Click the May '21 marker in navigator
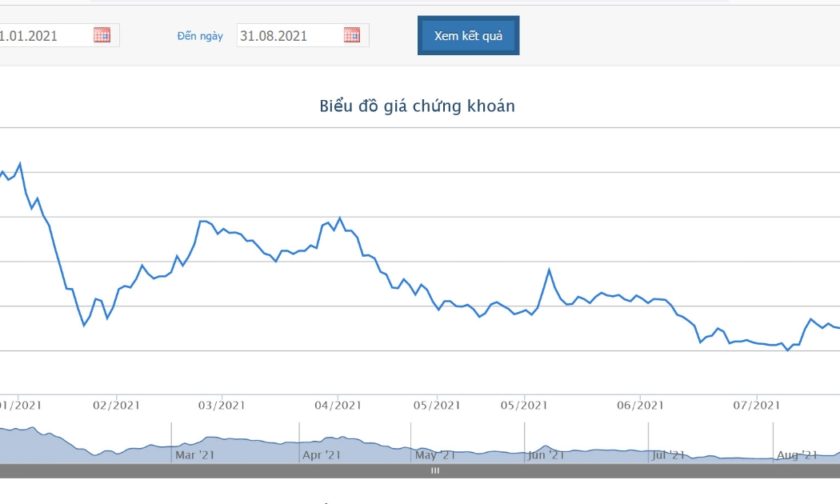Screen dimensions: 840x504 click(x=434, y=454)
